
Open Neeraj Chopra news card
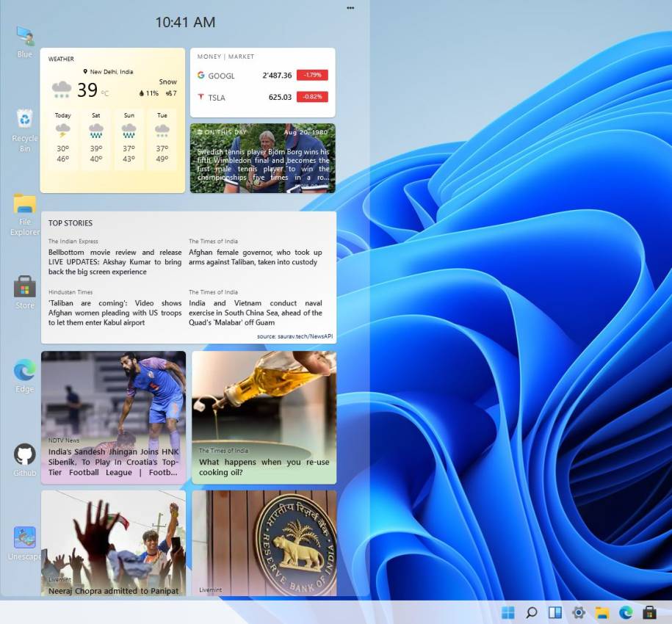(114, 543)
